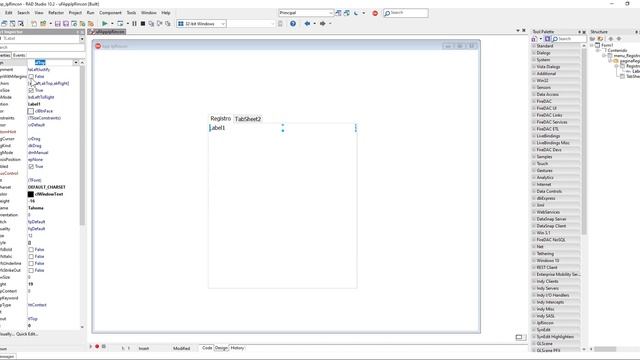Click the first icon of the Tool Palette toolbar
Image resolution: width=640 pixels, height=360 pixels.
[x=534, y=39]
